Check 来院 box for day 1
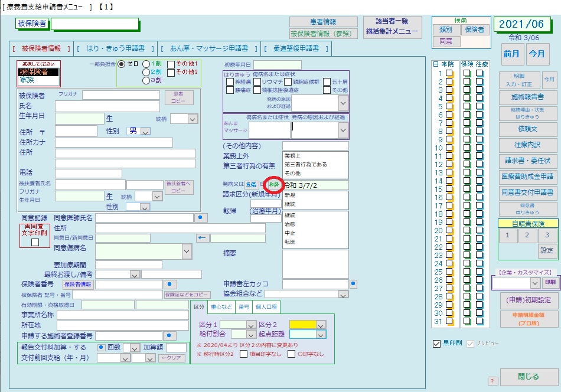561x392 pixels. pos(449,74)
